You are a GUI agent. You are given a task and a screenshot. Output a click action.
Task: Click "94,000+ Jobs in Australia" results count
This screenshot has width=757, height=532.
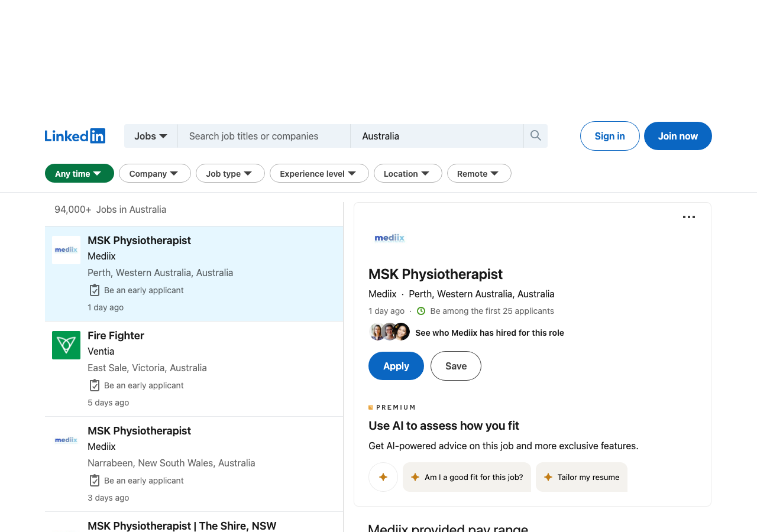pyautogui.click(x=111, y=209)
